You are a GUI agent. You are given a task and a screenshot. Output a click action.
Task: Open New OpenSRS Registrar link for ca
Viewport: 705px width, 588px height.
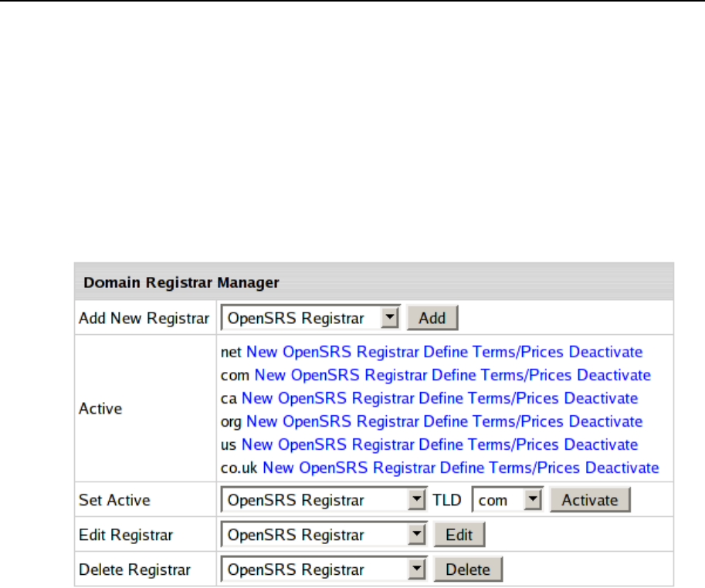pos(327,398)
